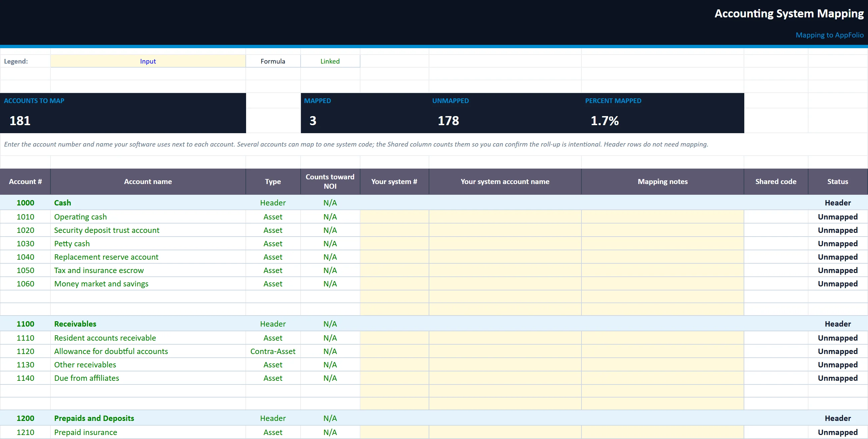Click the 'Cash' header row name
This screenshot has width=868, height=439.
pyautogui.click(x=63, y=203)
